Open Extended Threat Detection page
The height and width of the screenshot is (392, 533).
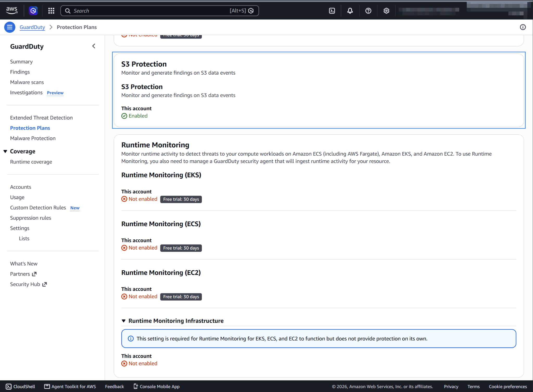(x=41, y=118)
